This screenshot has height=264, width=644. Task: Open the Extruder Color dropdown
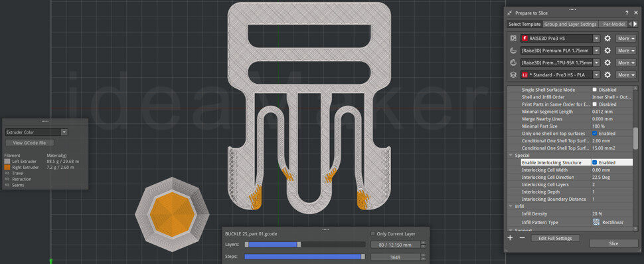[36, 132]
